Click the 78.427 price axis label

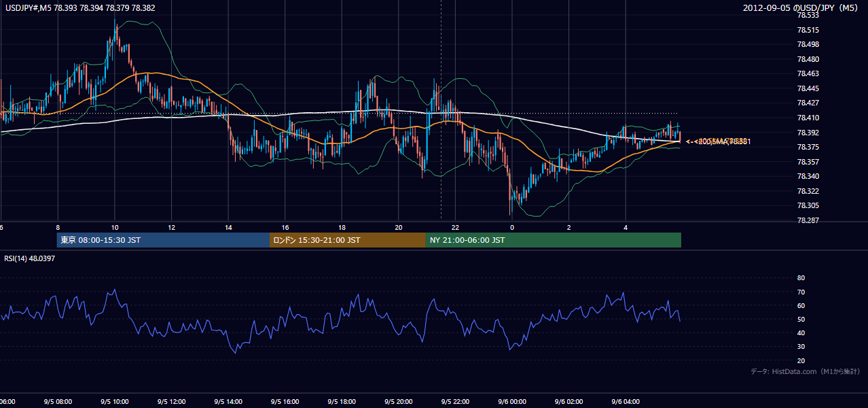[x=808, y=103]
